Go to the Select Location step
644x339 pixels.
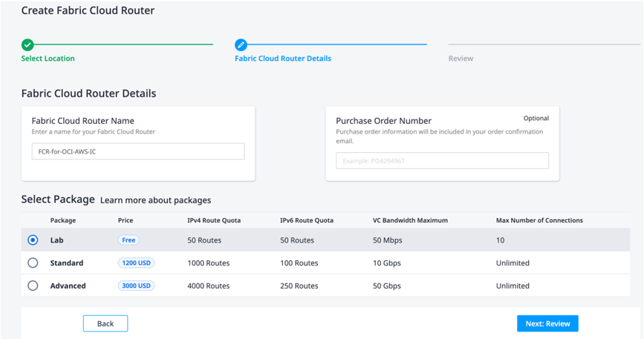48,59
